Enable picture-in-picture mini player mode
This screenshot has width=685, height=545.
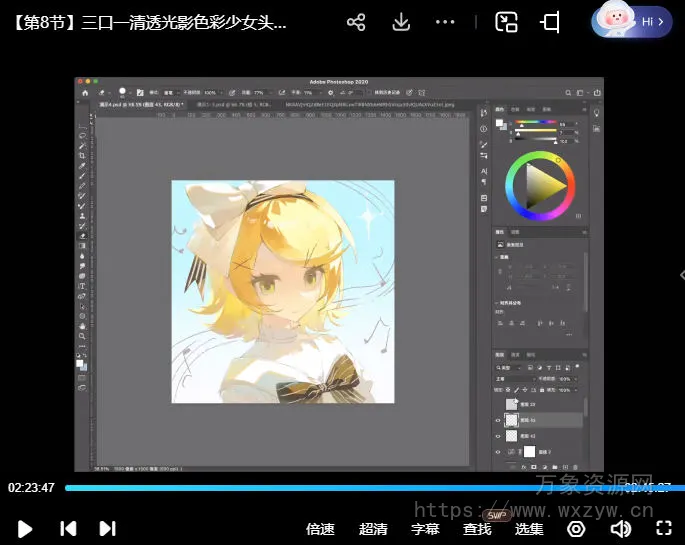pyautogui.click(x=506, y=22)
